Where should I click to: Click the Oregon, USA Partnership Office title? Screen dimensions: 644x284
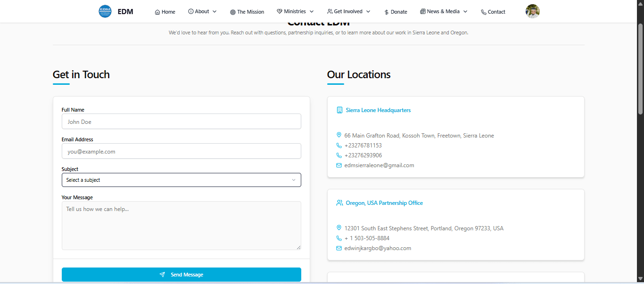pyautogui.click(x=384, y=203)
